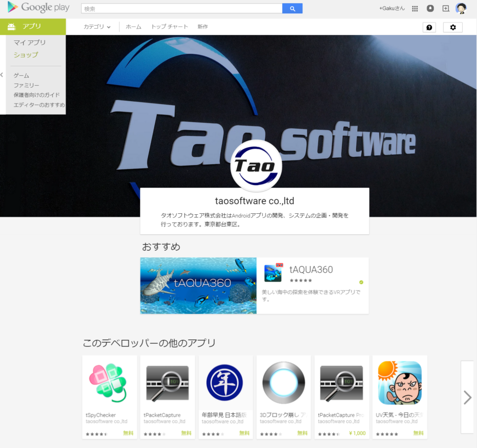Click the share plus box icon
Screen dimensions: 477x448
click(x=446, y=9)
